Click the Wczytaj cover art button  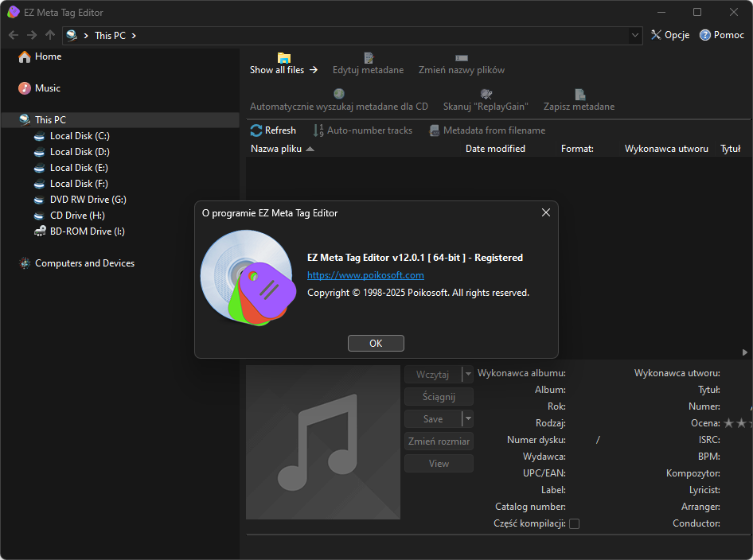point(433,375)
